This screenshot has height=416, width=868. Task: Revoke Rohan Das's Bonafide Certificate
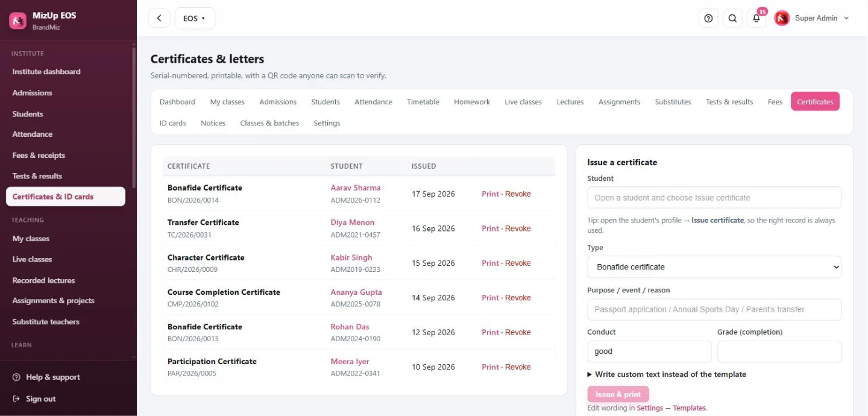click(518, 333)
